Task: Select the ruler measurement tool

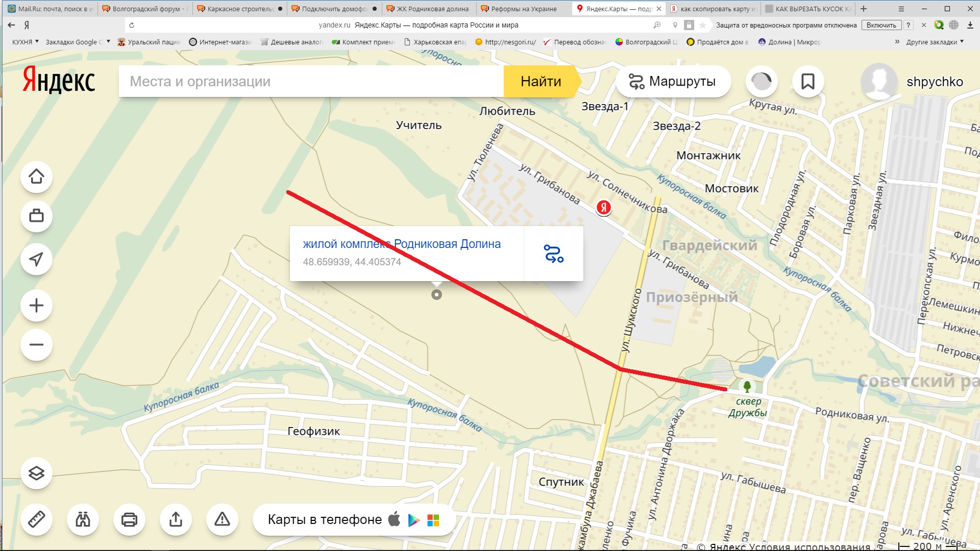Action: [36, 519]
